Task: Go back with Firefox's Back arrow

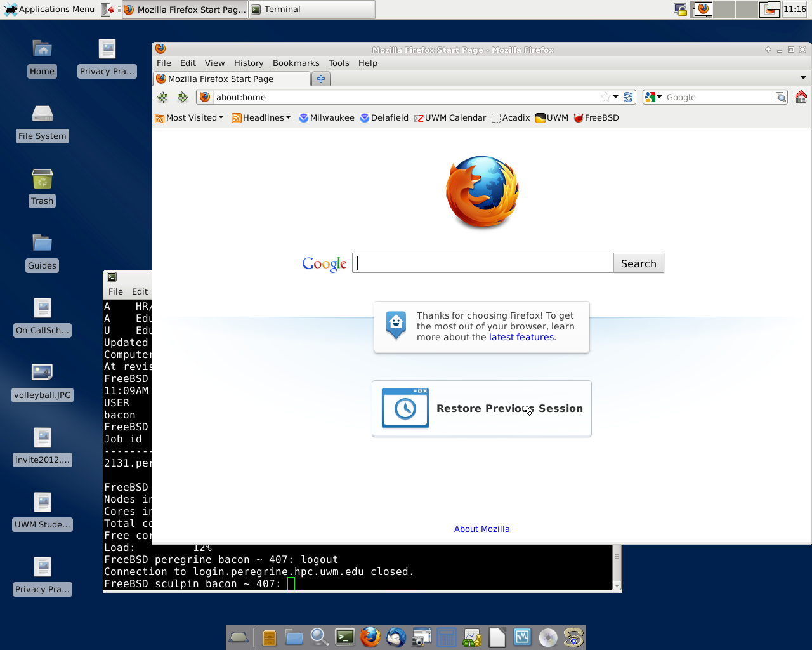Action: pos(162,97)
